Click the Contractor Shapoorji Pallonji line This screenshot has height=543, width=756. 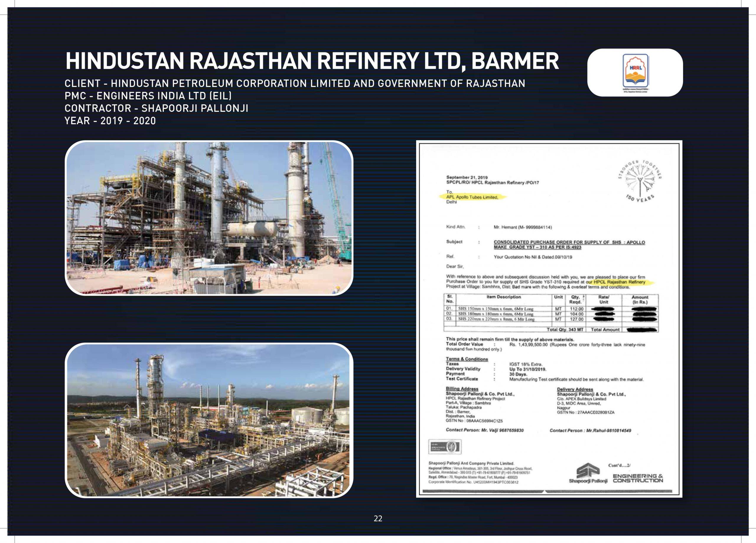[x=156, y=108]
